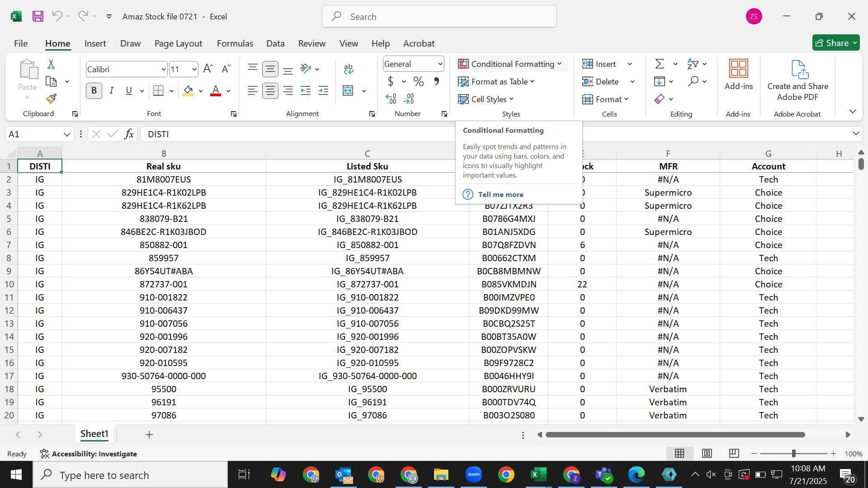868x488 pixels.
Task: Select the Format Painter brush
Action: pyautogui.click(x=51, y=99)
